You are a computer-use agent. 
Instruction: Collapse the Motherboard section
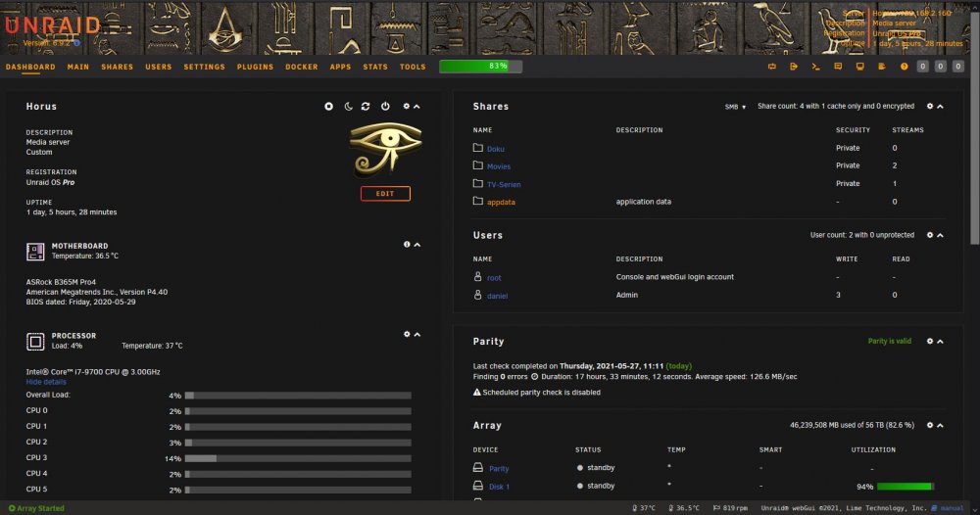coord(416,245)
